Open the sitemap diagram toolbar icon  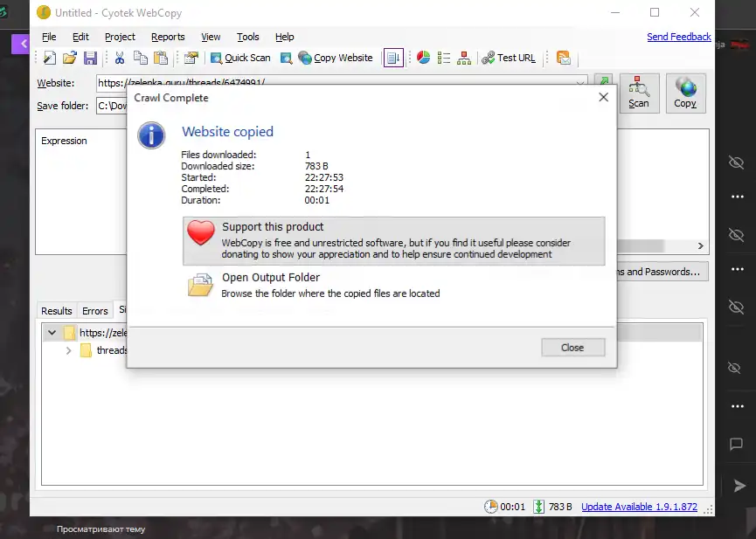[x=464, y=58]
